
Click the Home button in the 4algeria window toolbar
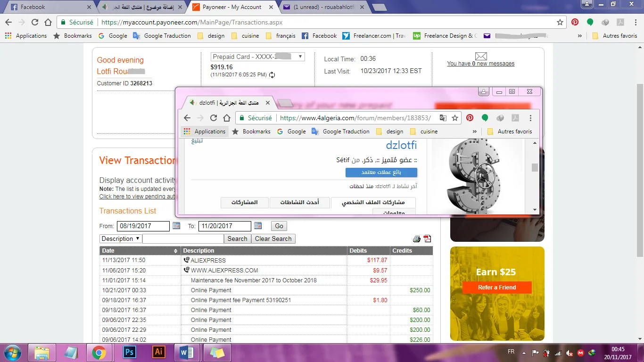point(227,118)
